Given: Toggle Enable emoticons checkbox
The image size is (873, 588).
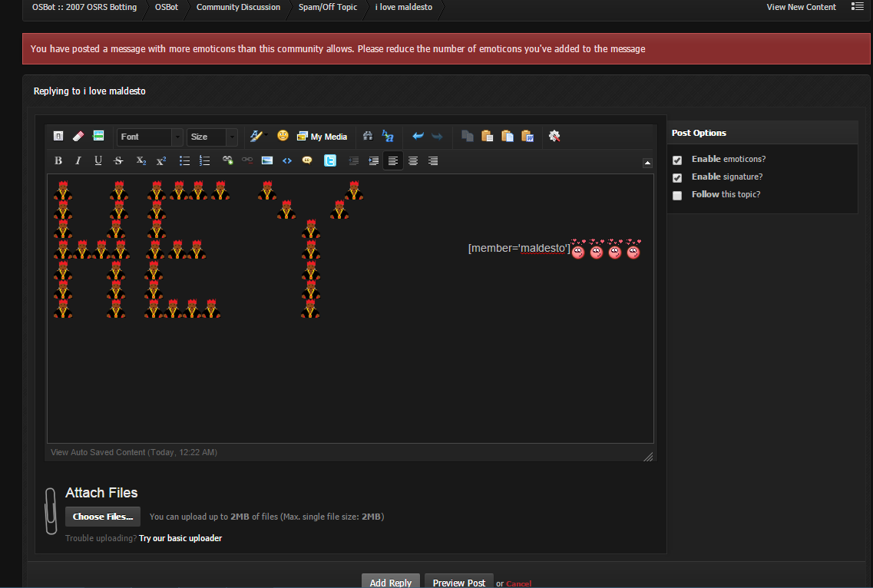Looking at the screenshot, I should pos(677,160).
